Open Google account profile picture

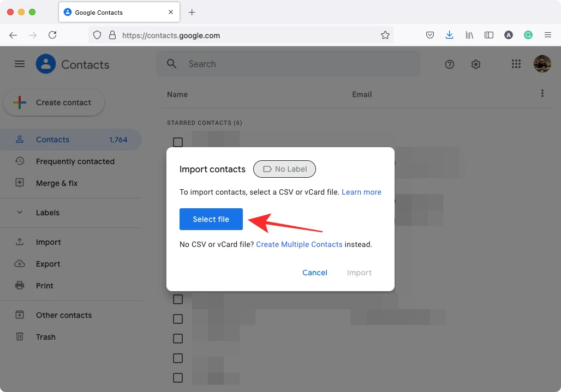pos(542,64)
